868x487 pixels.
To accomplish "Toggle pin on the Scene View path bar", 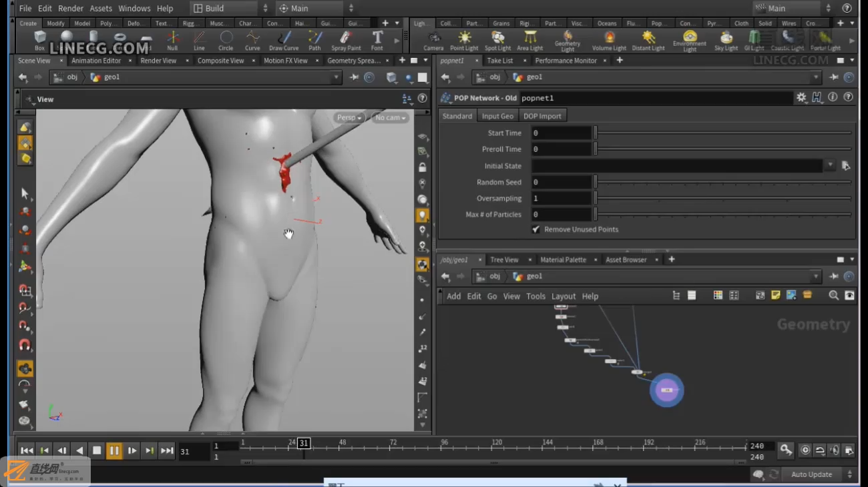I will point(355,77).
